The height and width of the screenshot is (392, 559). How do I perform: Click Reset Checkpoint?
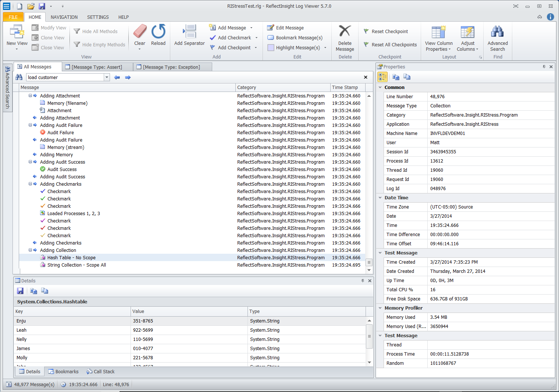[x=386, y=31]
